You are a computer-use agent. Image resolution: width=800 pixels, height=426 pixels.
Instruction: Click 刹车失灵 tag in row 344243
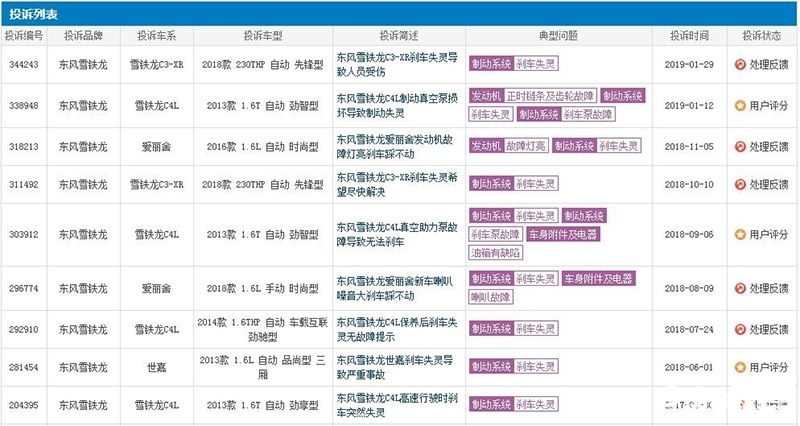click(x=535, y=64)
